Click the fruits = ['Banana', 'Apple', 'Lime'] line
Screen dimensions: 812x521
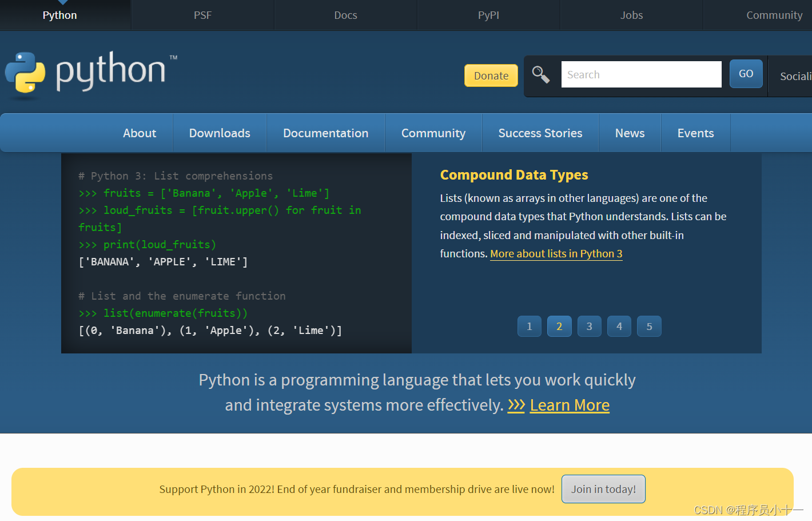pos(204,193)
